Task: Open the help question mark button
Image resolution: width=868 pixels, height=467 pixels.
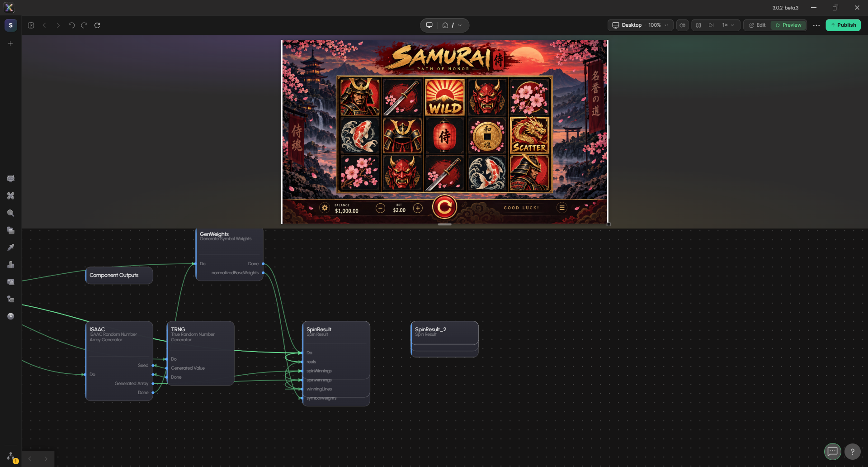Action: click(x=853, y=451)
